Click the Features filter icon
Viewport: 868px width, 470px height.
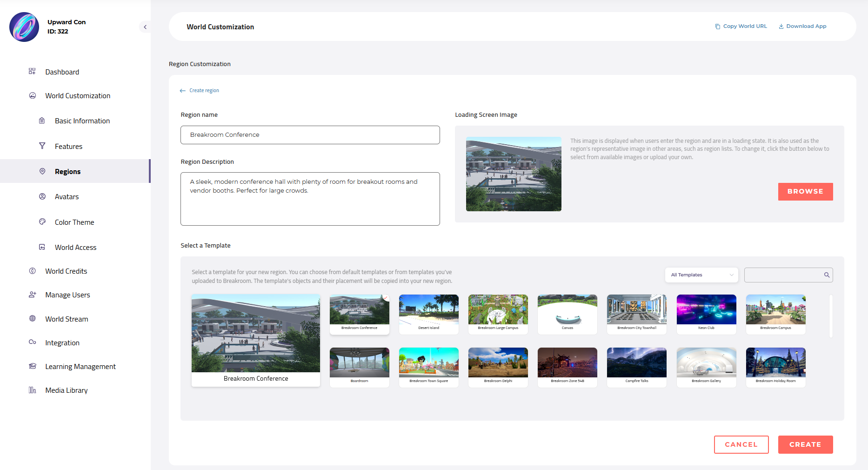pyautogui.click(x=42, y=146)
